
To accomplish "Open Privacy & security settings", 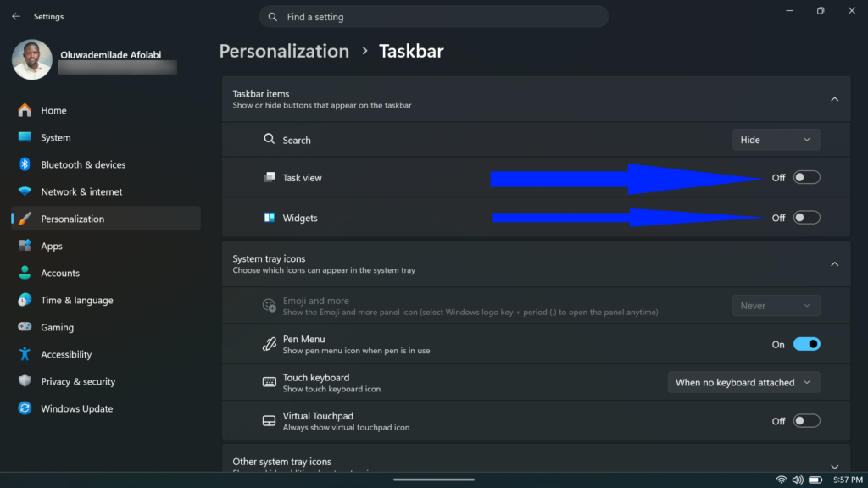I will tap(106, 381).
